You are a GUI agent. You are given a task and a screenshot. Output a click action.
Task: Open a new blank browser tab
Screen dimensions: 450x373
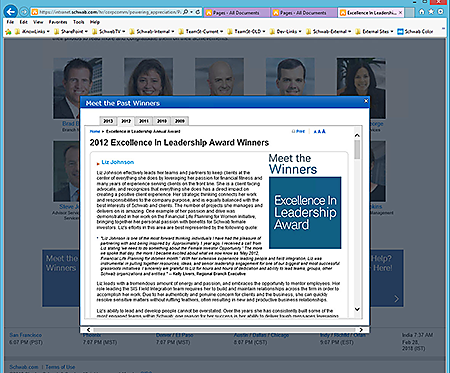point(410,13)
